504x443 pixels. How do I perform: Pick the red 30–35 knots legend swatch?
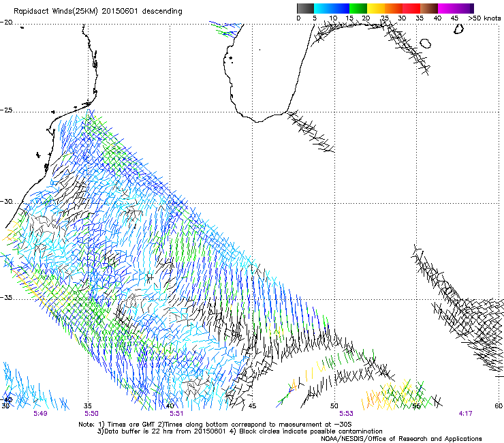tap(411, 8)
